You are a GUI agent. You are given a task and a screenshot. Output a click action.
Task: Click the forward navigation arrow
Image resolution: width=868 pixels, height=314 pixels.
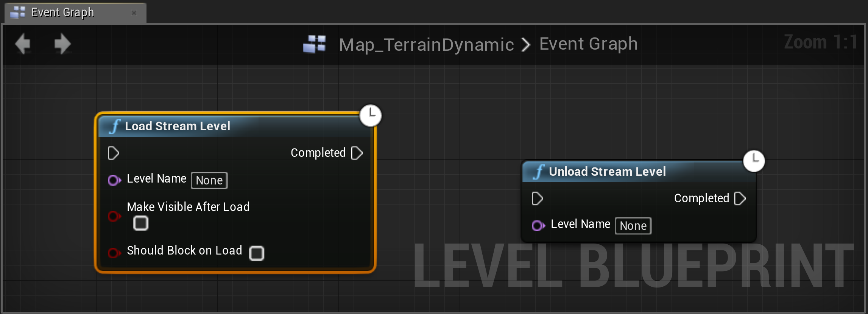point(62,44)
